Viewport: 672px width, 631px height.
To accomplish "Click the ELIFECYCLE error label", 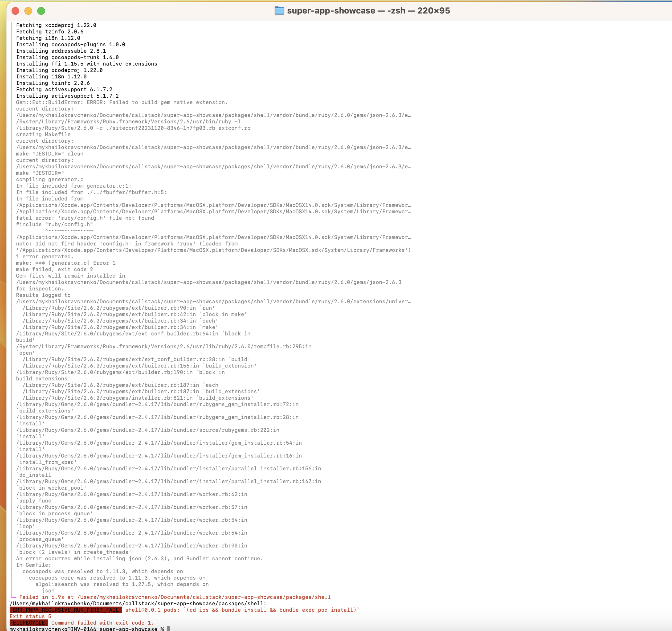I will [x=29, y=623].
